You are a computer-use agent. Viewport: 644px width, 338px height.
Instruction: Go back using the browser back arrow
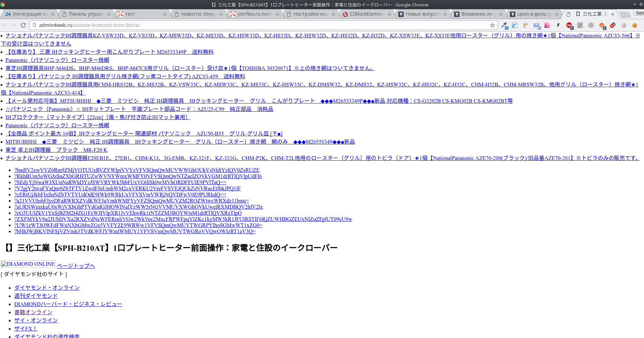coord(4,25)
